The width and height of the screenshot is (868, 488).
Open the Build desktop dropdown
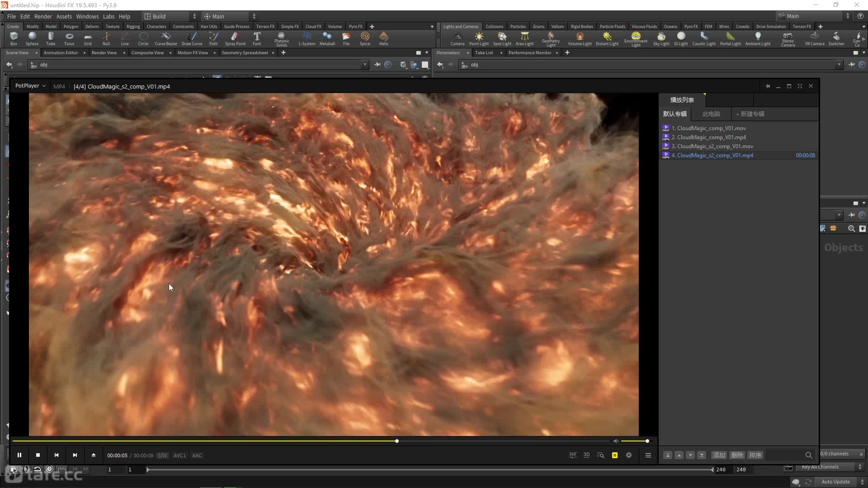[x=170, y=16]
